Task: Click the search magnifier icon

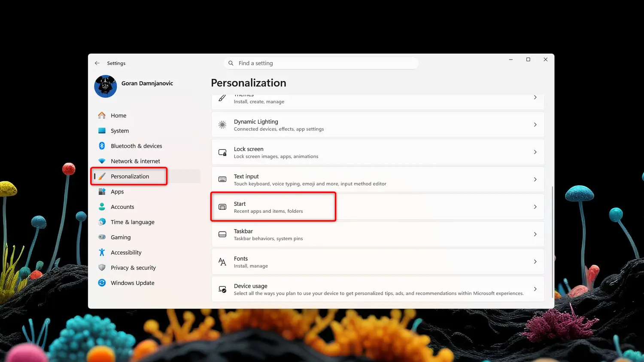Action: (231, 63)
